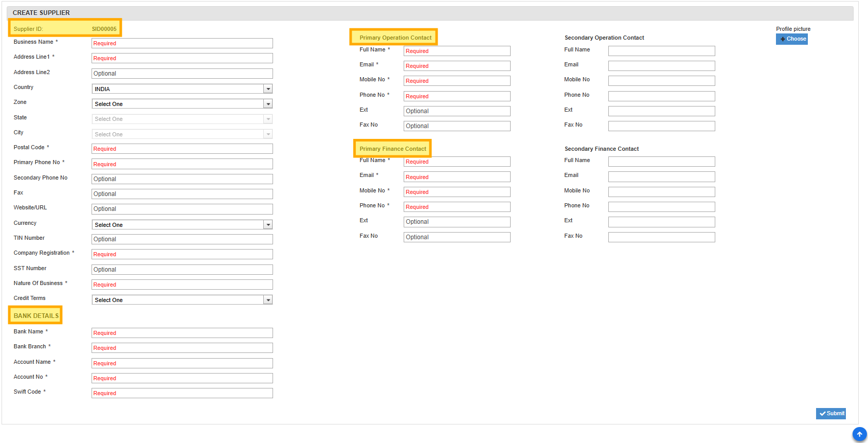868x443 pixels.
Task: Select the Postal Code field
Action: pos(182,149)
